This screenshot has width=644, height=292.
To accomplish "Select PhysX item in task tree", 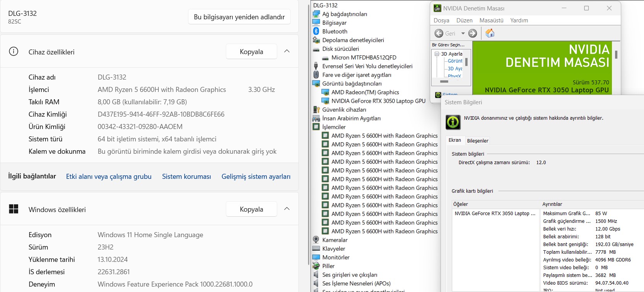I will 454,76.
